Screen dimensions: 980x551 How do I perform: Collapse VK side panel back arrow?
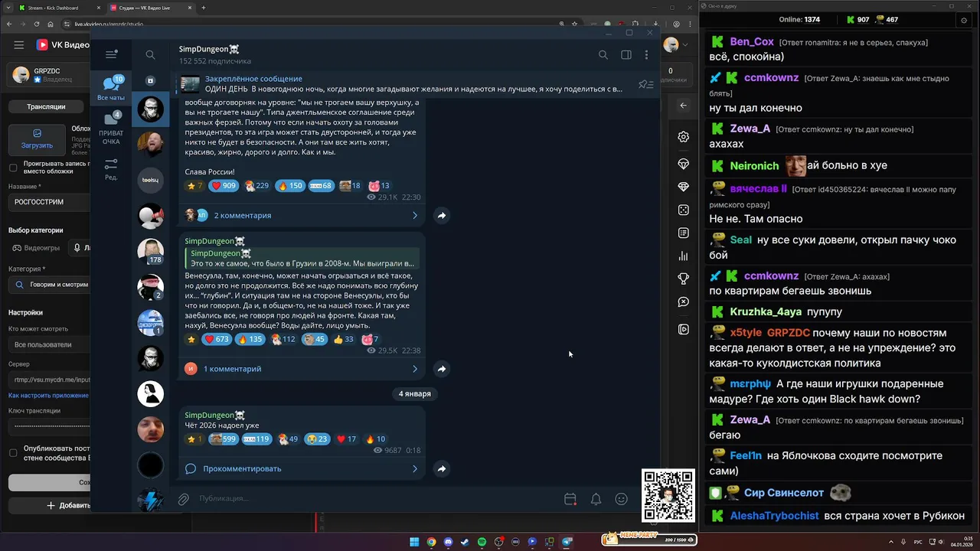point(684,106)
